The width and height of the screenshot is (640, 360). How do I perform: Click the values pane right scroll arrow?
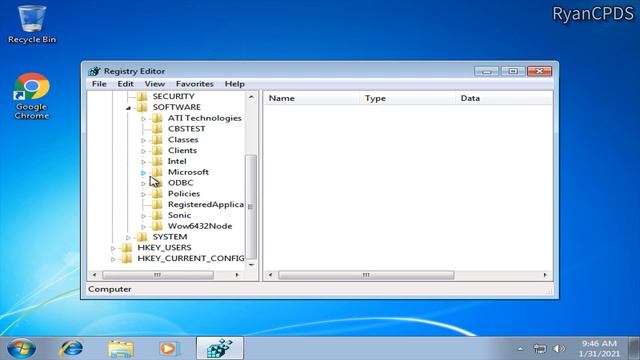click(545, 275)
